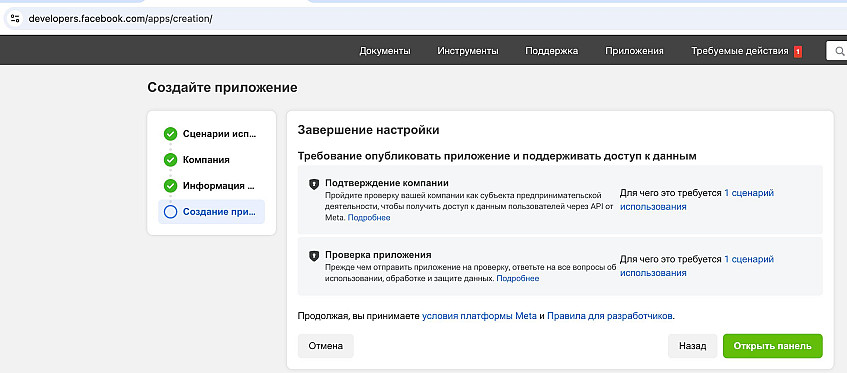Open the Поддержка menu
The image size is (847, 373).
[552, 51]
